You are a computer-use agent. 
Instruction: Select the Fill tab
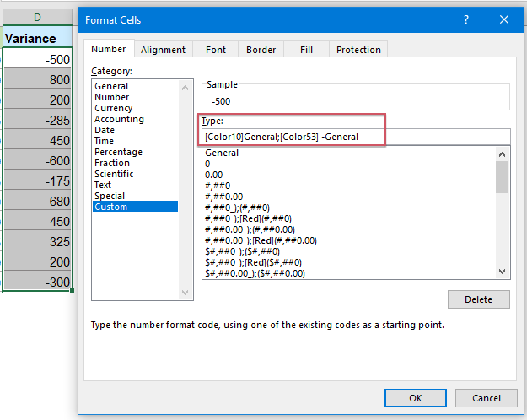(x=306, y=50)
